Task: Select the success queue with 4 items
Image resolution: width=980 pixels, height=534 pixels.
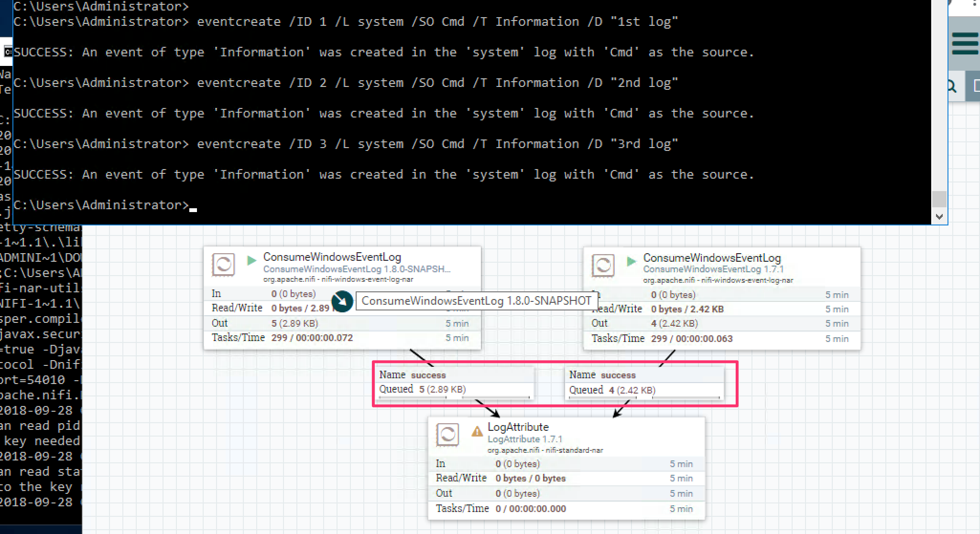Action: (x=643, y=383)
